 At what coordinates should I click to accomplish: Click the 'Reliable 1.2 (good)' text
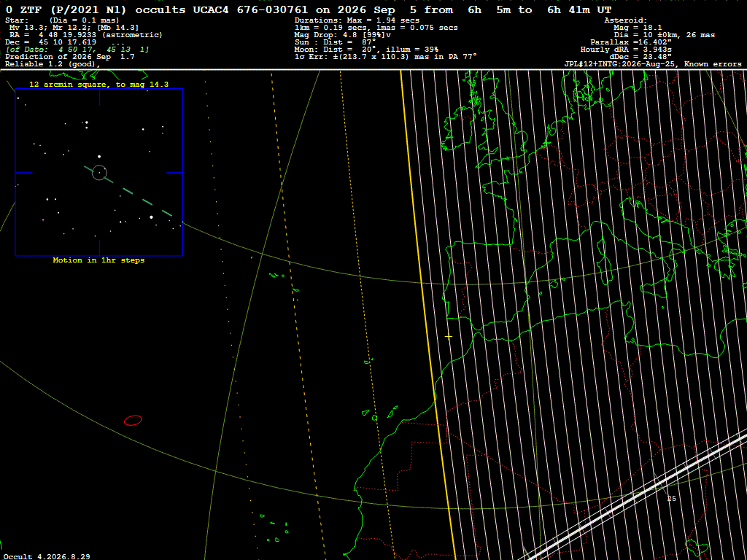coord(53,64)
